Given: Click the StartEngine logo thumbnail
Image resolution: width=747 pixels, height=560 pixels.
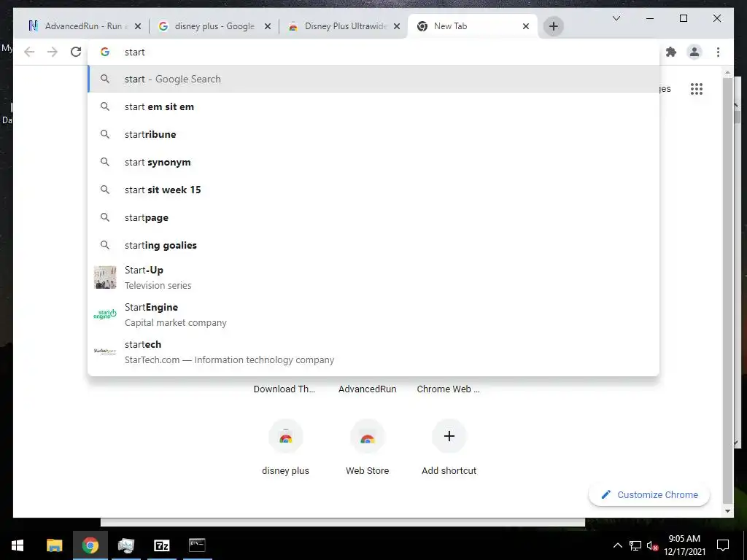Looking at the screenshot, I should click(x=105, y=314).
